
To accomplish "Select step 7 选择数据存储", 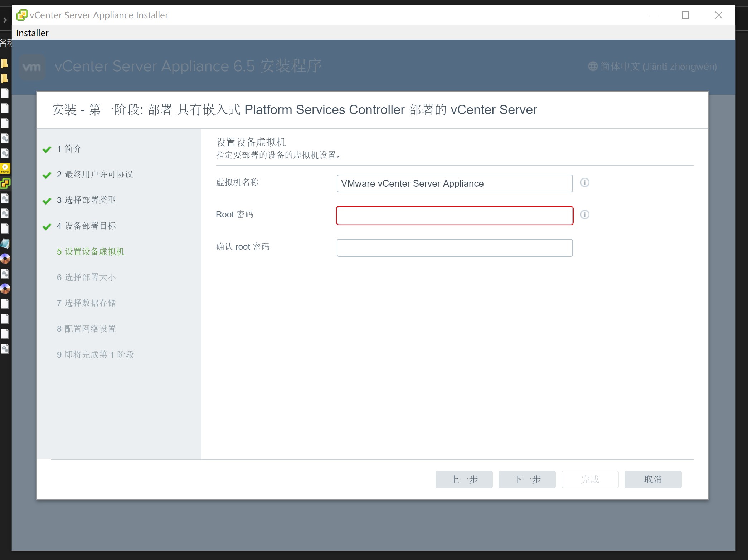I will 86,303.
